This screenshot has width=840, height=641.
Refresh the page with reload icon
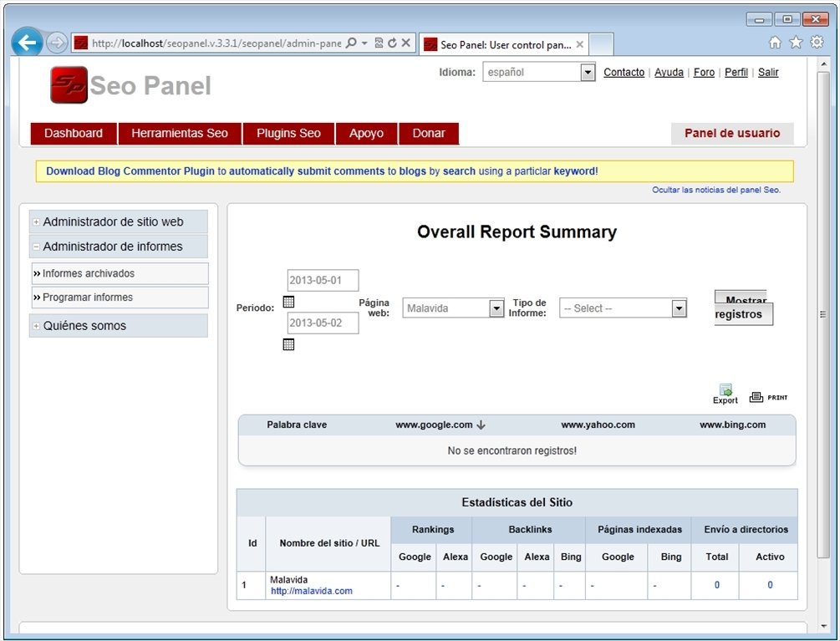click(392, 43)
